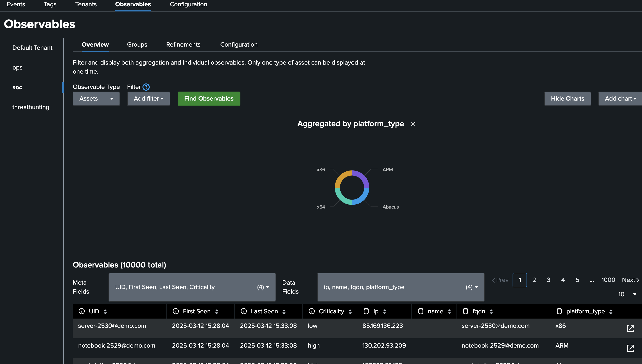The width and height of the screenshot is (642, 364).
Task: Switch to the Groups tab
Action: point(137,45)
